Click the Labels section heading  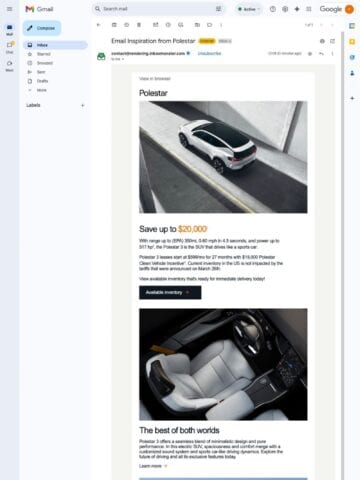point(33,105)
